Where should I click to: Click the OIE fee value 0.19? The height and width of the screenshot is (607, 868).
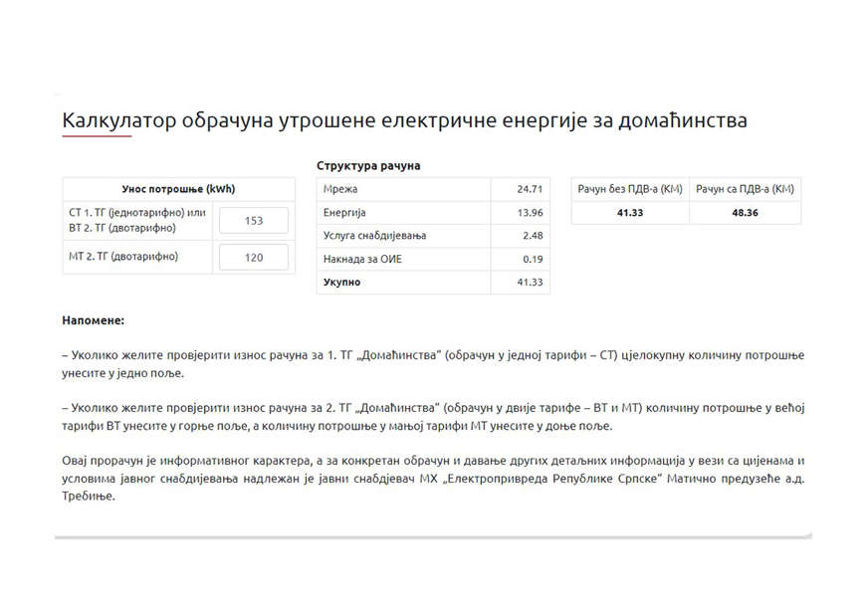pos(532,260)
